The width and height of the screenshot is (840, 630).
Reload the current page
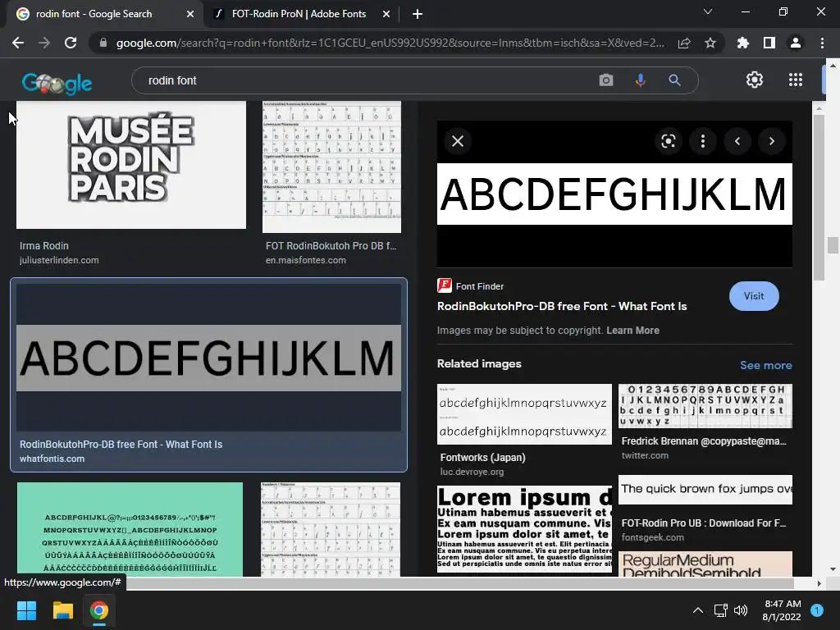click(71, 43)
